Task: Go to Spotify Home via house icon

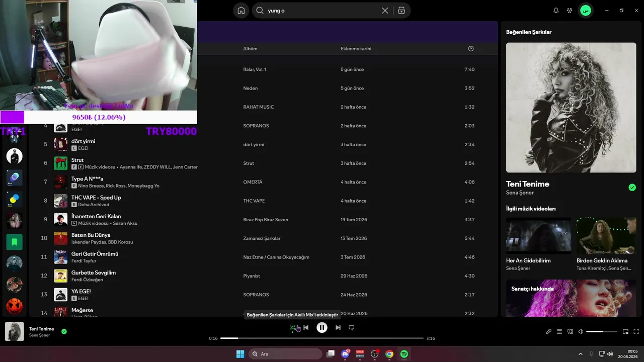Action: (x=241, y=11)
